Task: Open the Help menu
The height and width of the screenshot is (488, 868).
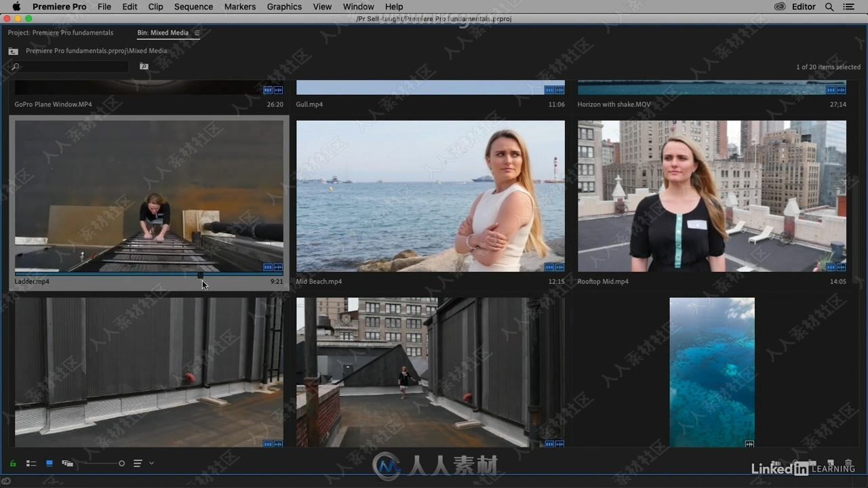Action: coord(394,7)
